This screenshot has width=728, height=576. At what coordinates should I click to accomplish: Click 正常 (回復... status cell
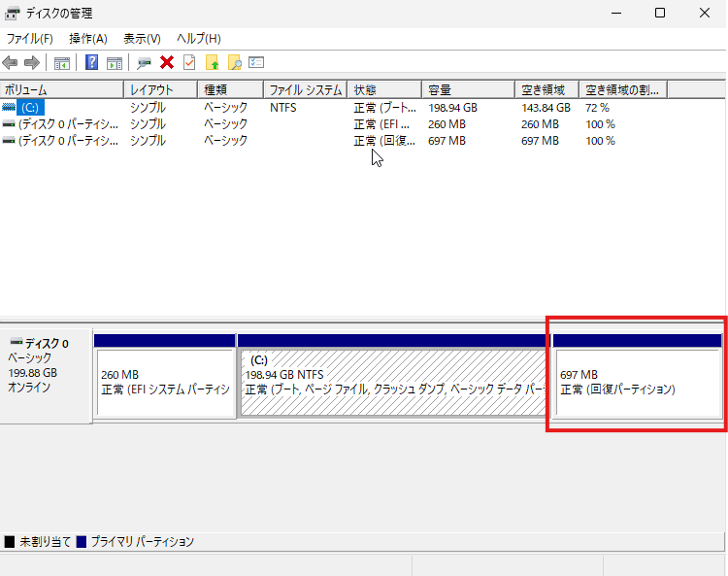pos(384,140)
